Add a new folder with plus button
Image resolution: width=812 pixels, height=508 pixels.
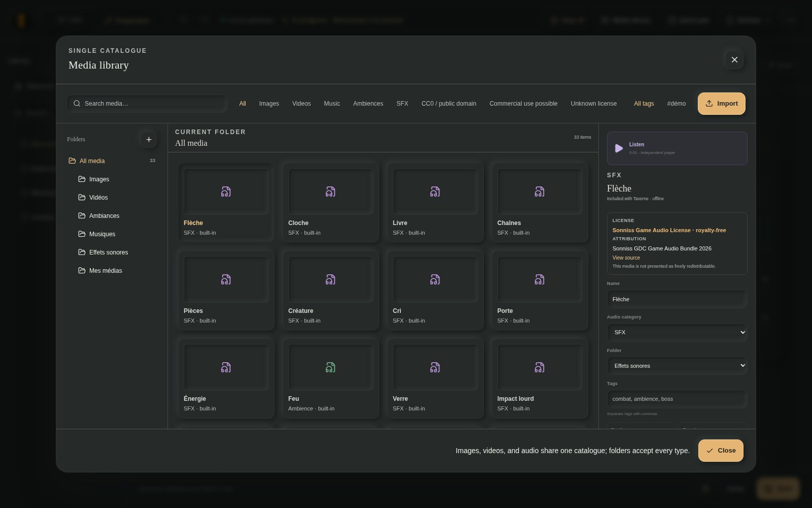pyautogui.click(x=149, y=139)
